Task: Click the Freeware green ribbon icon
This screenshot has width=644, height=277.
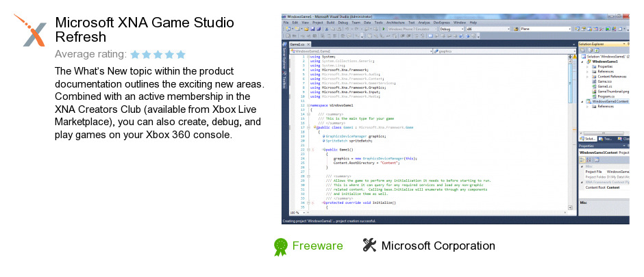Action: tap(281, 247)
